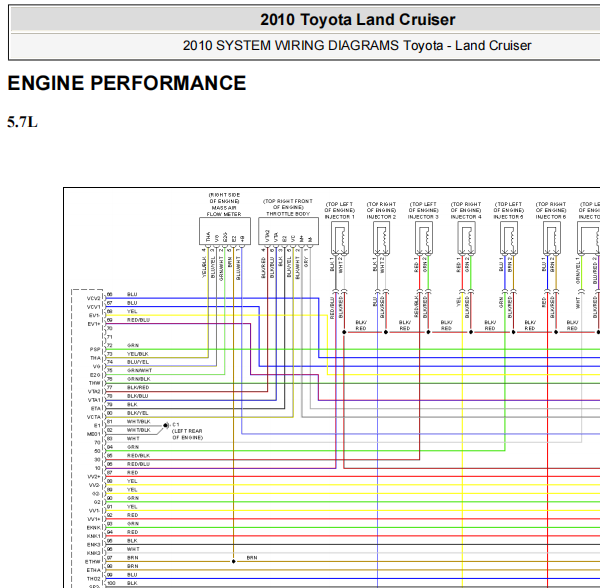
Task: Click the 'BLU' wire label at pin 99
Action: click(132, 575)
